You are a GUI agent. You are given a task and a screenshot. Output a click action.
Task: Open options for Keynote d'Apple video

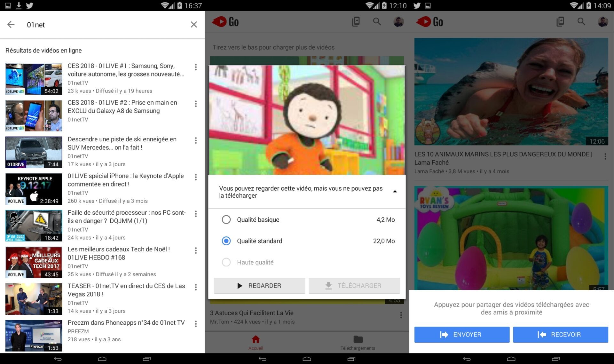pos(196,177)
